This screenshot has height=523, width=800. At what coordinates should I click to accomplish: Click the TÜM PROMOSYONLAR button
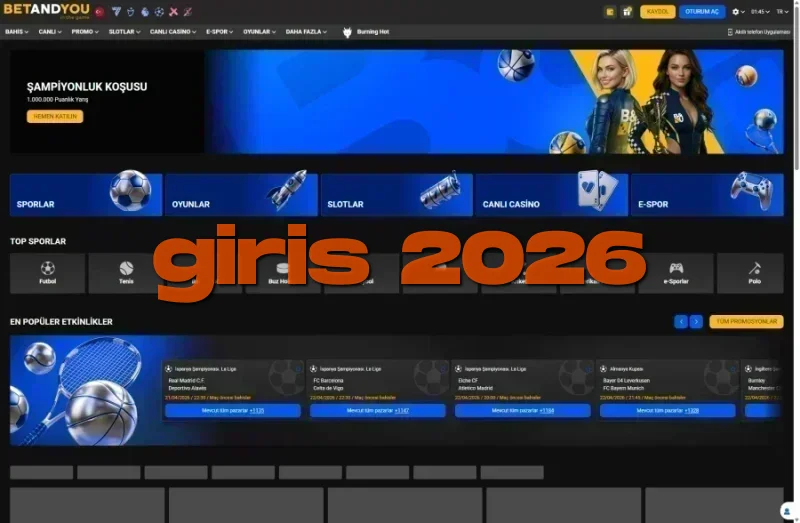(x=746, y=321)
